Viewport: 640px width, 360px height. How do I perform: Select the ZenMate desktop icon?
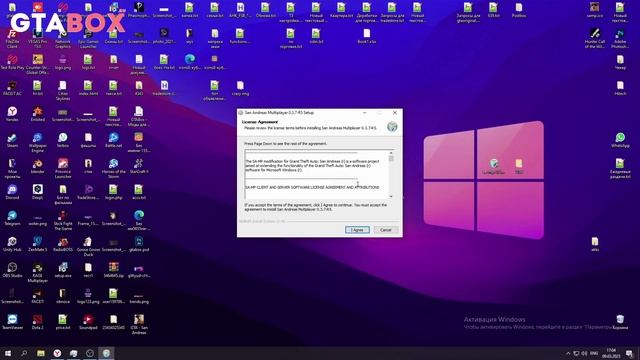pyautogui.click(x=38, y=244)
